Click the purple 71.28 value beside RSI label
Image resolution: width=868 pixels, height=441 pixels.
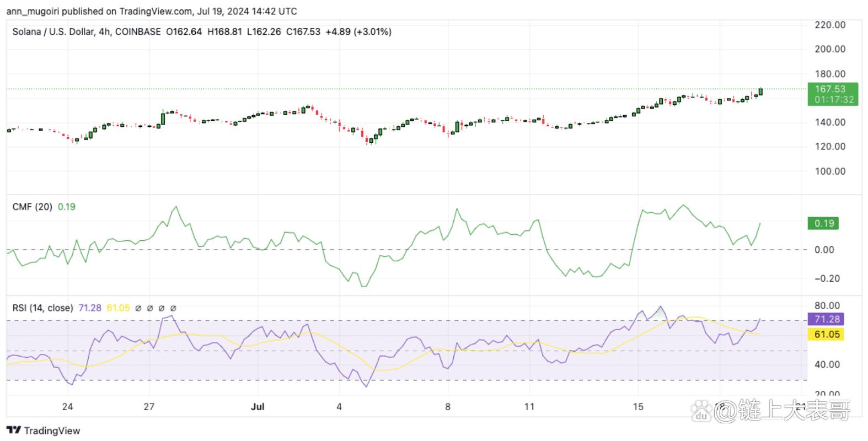[x=90, y=308]
